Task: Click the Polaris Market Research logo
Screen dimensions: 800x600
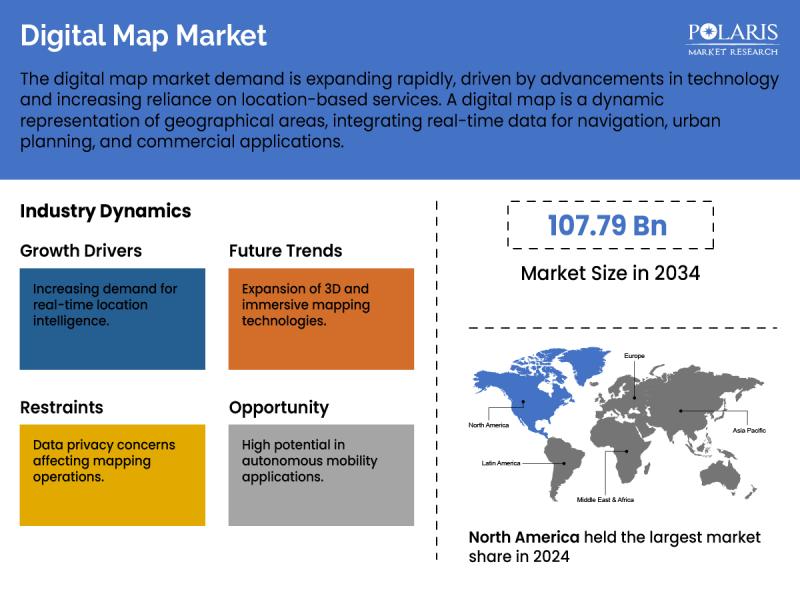Action: pos(732,36)
